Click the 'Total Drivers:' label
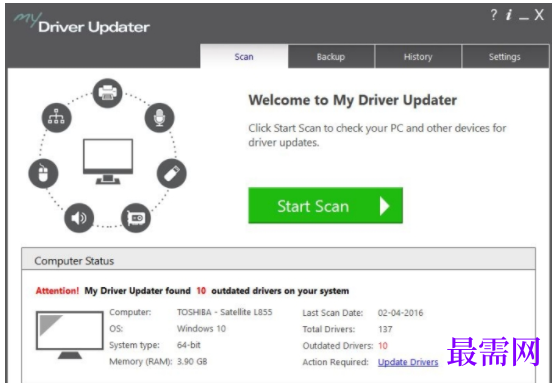The image size is (559, 383). pos(329,329)
